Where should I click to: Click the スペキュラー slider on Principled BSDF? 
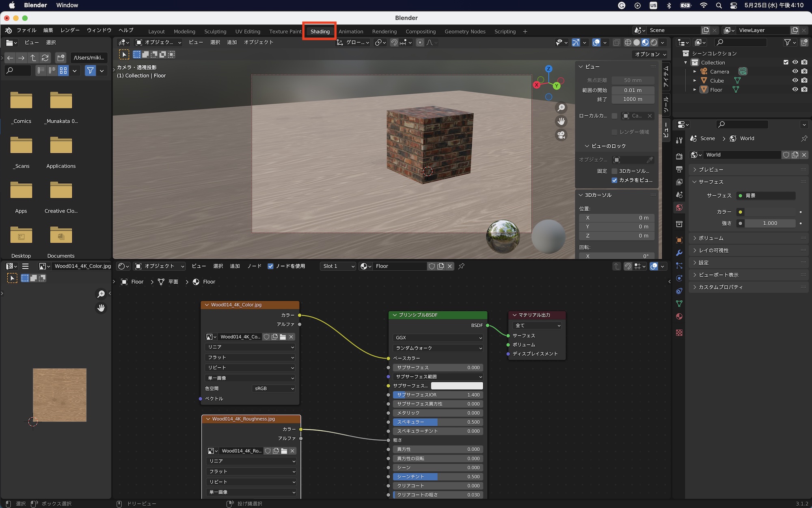coord(438,422)
